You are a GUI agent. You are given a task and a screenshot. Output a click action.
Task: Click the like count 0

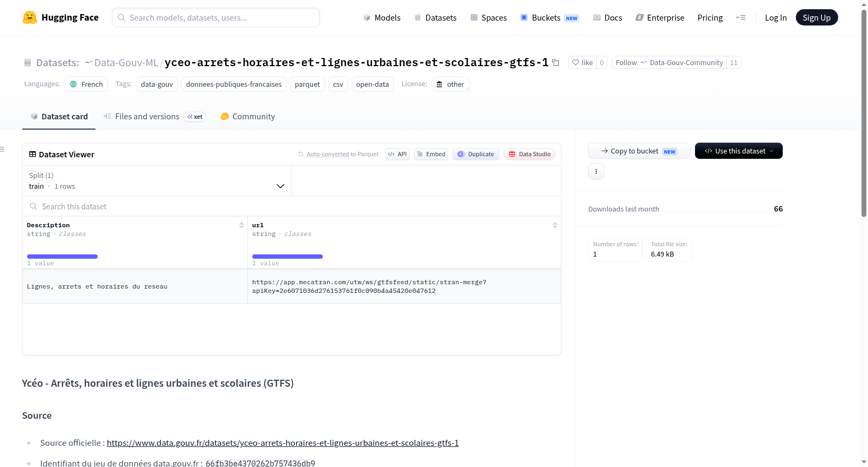(602, 62)
